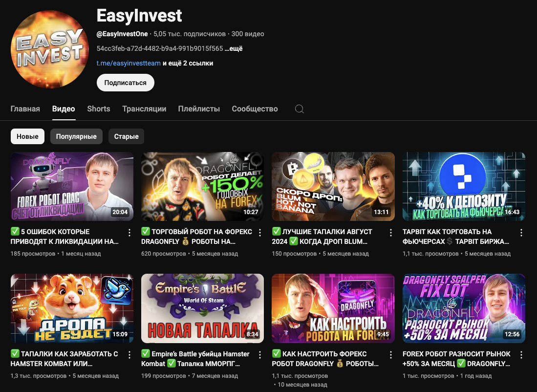Open the t.me/easyinvestteam link
Image resolution: width=537 pixels, height=392 pixels.
129,63
